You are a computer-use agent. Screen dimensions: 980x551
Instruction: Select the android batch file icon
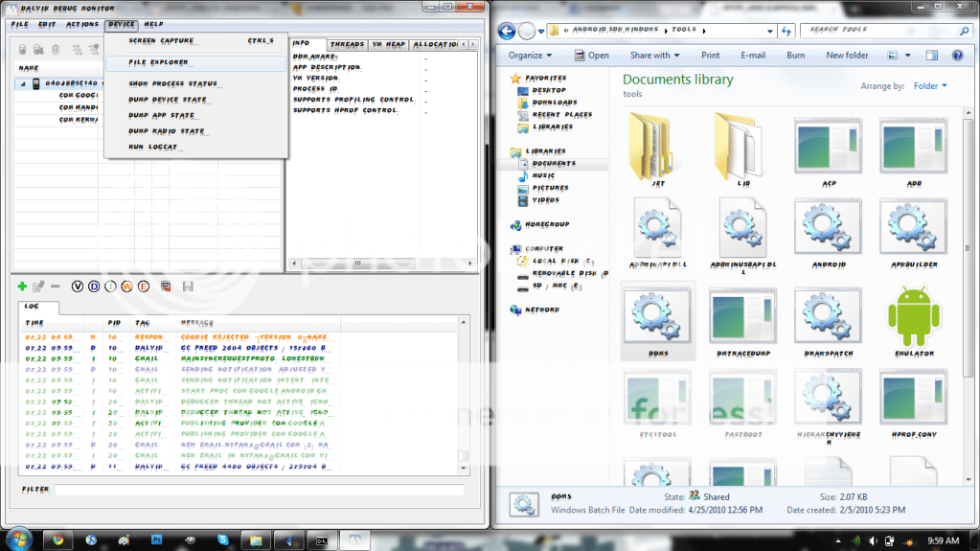coord(828,227)
